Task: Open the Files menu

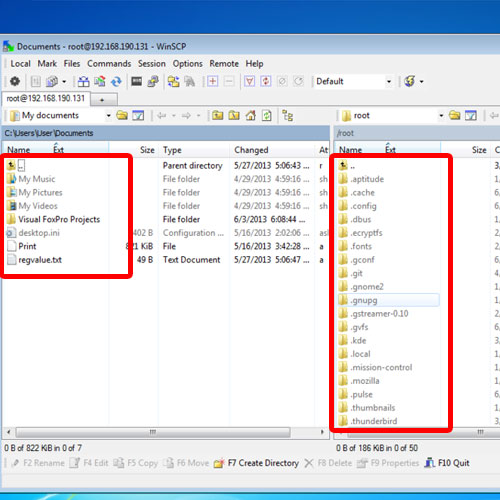Action: tap(72, 64)
